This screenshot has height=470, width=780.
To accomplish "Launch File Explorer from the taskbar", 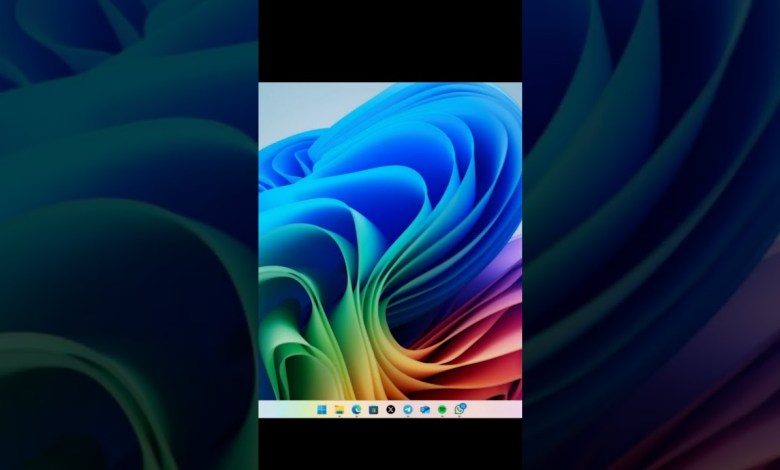I will pyautogui.click(x=339, y=409).
